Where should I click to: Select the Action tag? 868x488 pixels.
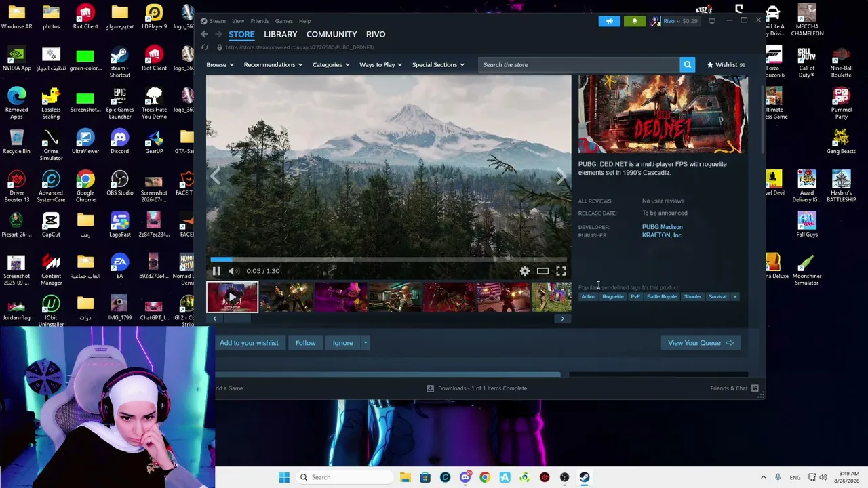588,296
